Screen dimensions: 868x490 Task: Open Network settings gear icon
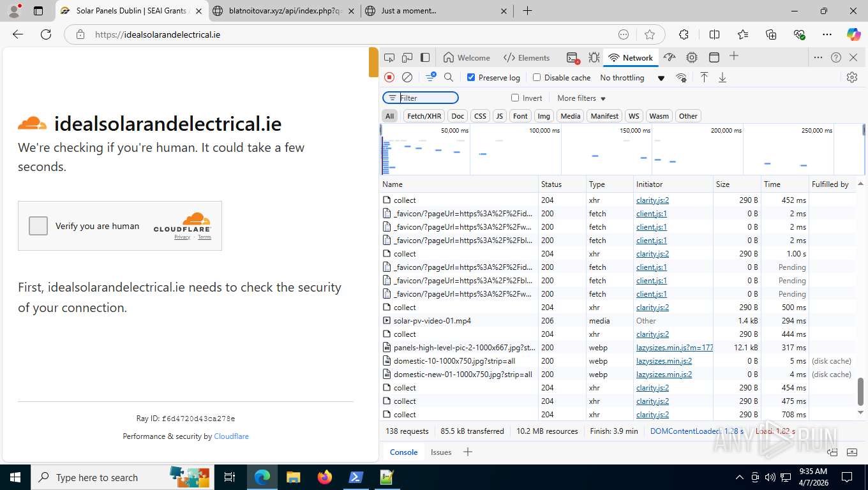[x=852, y=77]
